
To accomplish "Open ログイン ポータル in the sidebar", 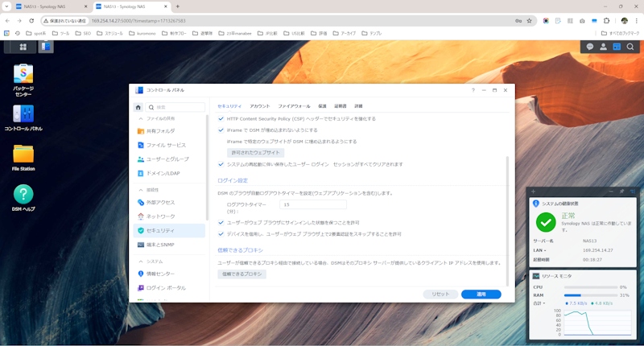I will pos(169,288).
